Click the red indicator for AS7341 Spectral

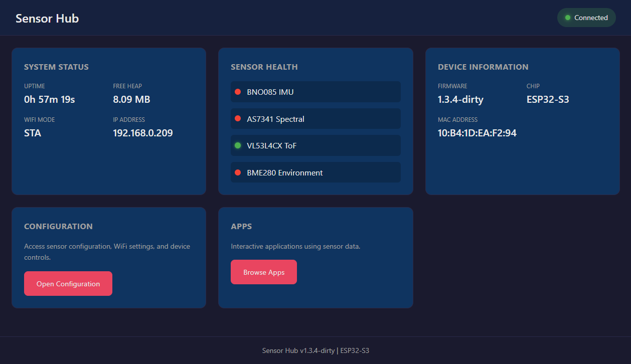coord(238,119)
